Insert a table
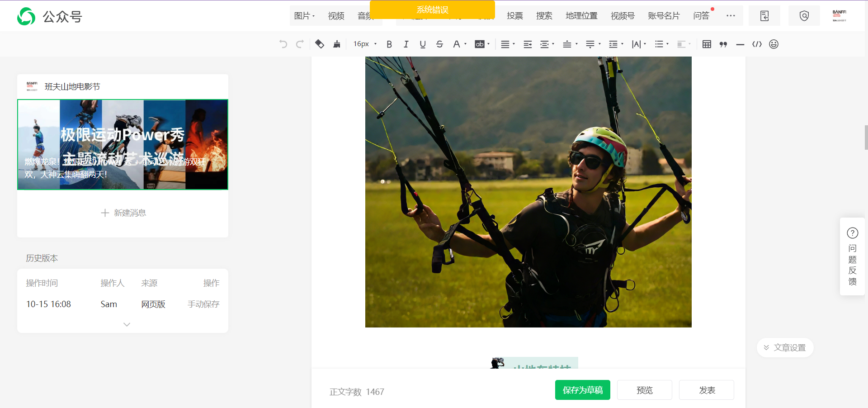 click(x=707, y=44)
